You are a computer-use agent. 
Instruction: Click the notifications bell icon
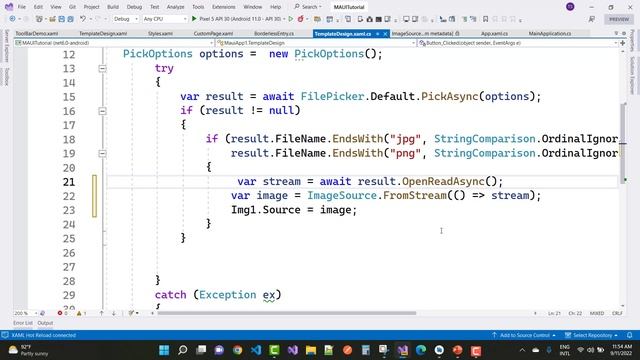click(x=629, y=335)
